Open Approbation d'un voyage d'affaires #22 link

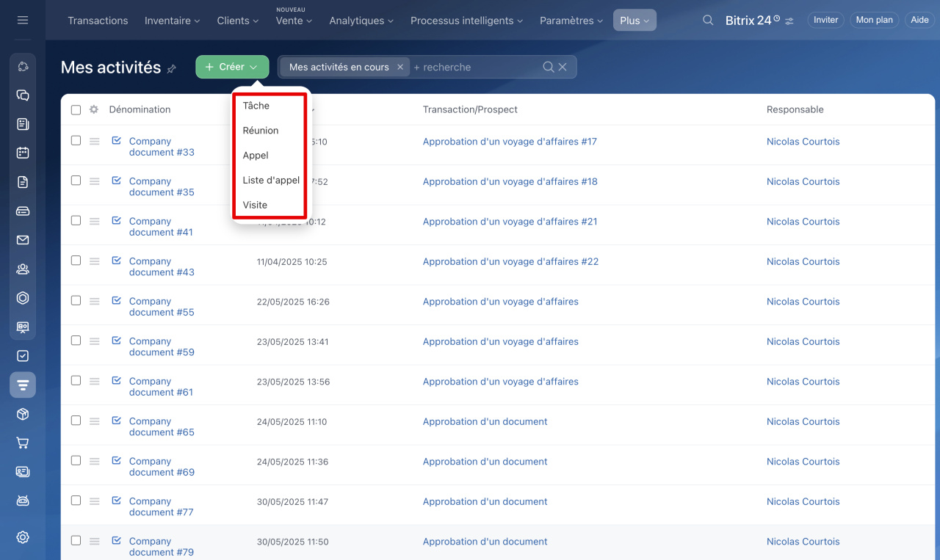510,261
